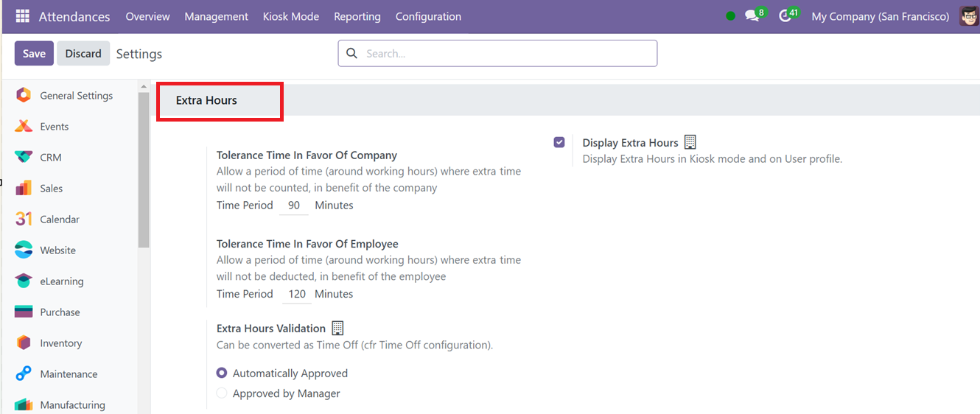Click company icon beside Extra Hours Validation
This screenshot has height=414, width=980.
click(337, 328)
